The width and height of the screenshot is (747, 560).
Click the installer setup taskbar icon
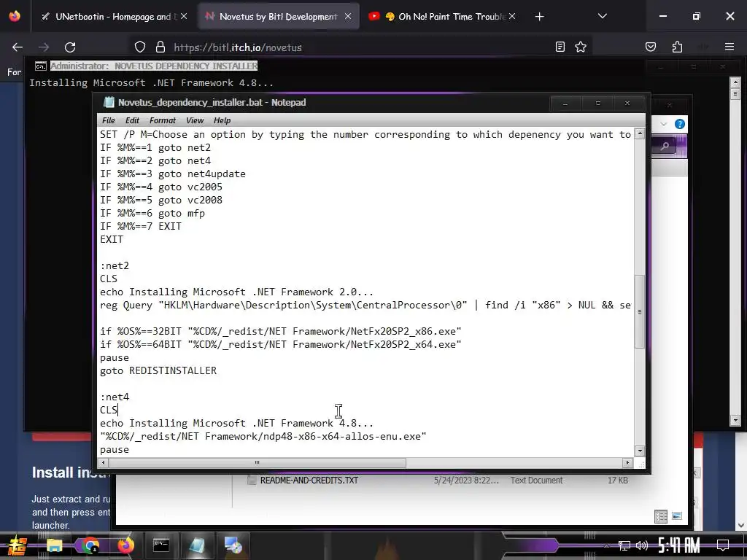233,545
